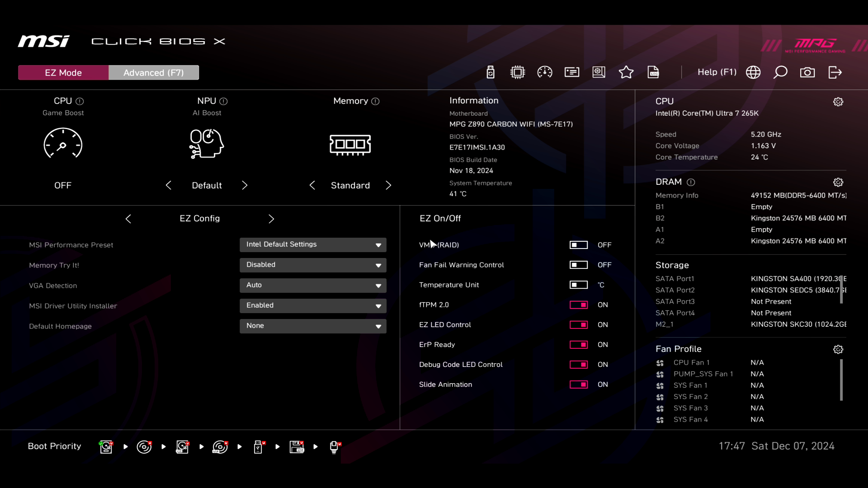Image resolution: width=868 pixels, height=488 pixels.
Task: Turn on Fan Fail Warning Control
Action: click(579, 265)
